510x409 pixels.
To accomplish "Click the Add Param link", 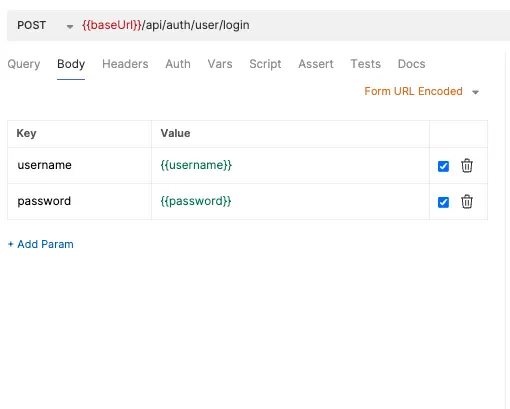I will coord(41,244).
